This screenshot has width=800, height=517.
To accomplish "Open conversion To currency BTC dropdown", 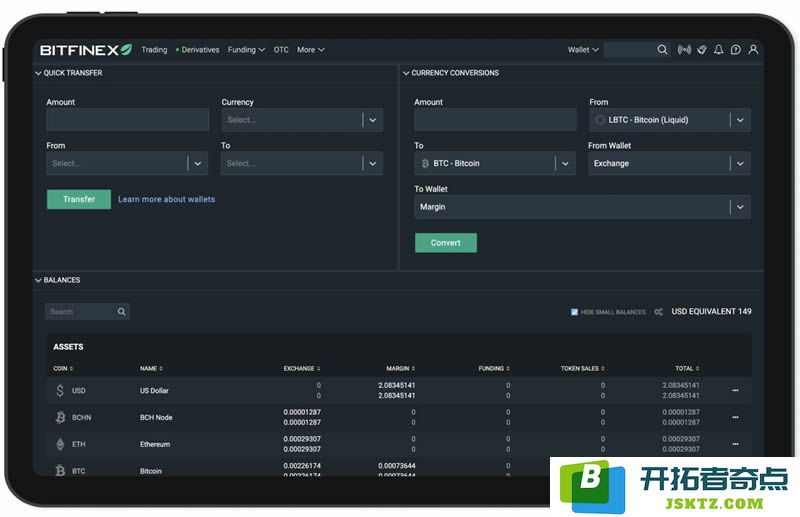I will pyautogui.click(x=495, y=163).
